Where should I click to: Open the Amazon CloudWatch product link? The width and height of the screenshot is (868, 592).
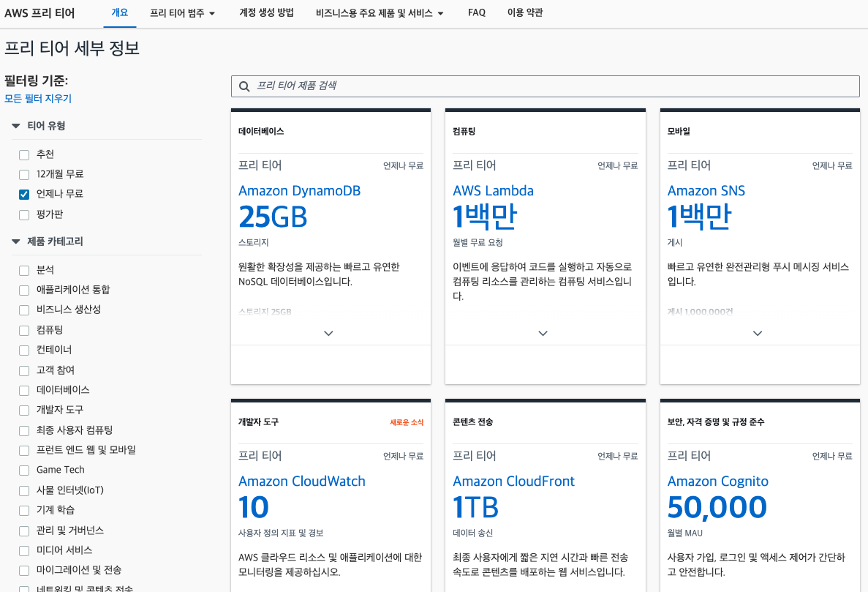tap(302, 482)
